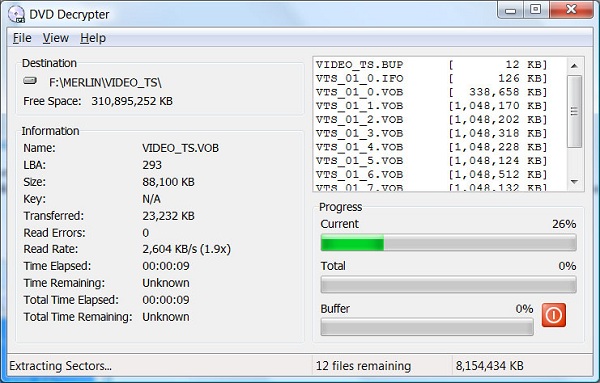Click the DVD Decrypter disc icon in title bar
600x383 pixels.
[x=16, y=15]
